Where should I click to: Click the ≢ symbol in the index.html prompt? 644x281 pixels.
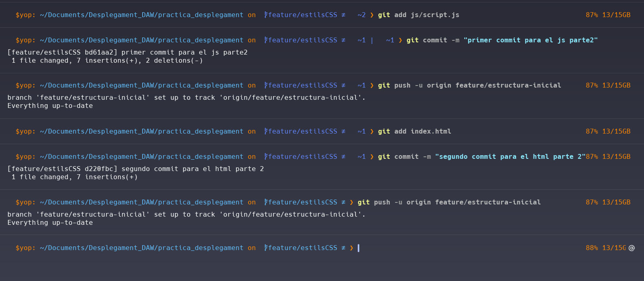click(x=343, y=132)
